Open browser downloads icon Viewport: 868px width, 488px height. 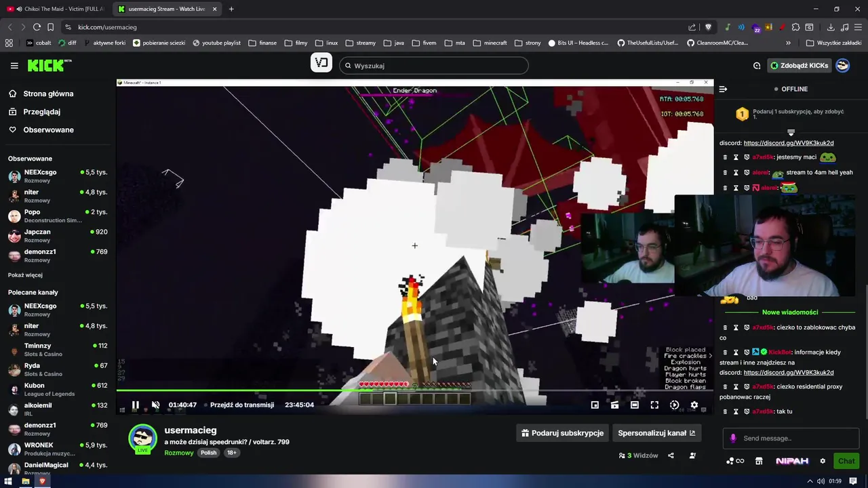pyautogui.click(x=831, y=27)
